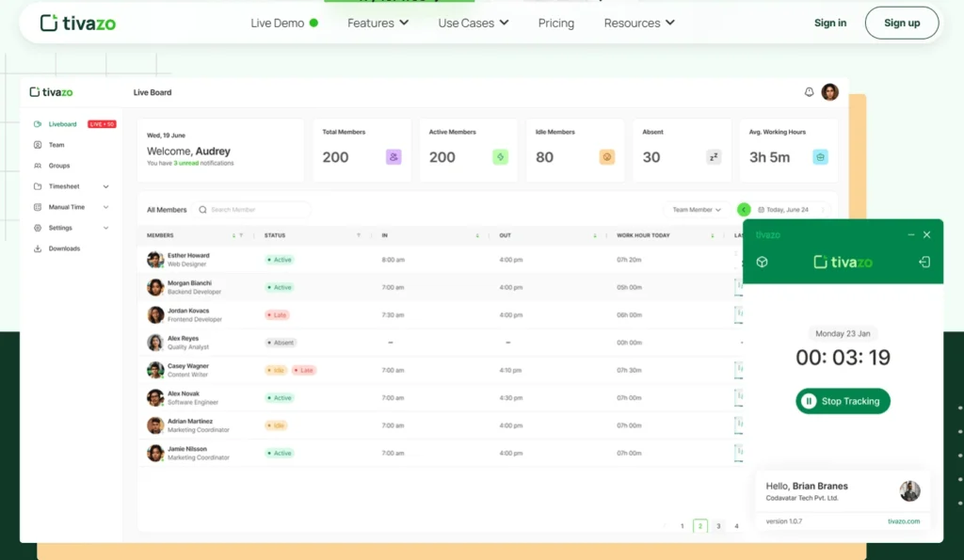Go to page 3 in pagination
Screen dimensions: 964x560
coord(718,526)
